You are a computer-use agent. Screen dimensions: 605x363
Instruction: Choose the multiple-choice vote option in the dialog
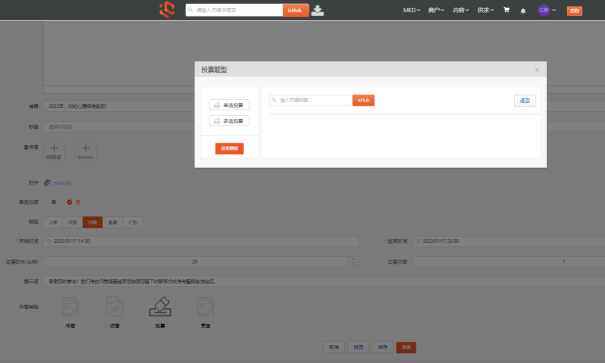[229, 121]
